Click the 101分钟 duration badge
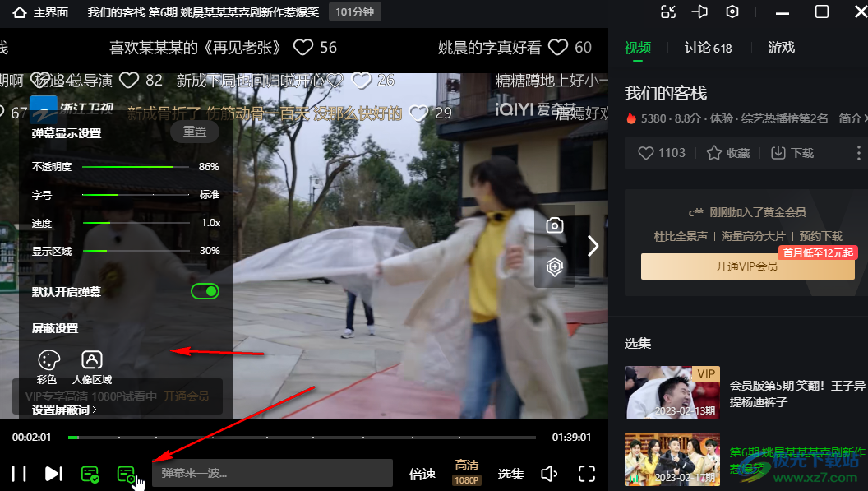The width and height of the screenshot is (868, 491). [x=355, y=12]
